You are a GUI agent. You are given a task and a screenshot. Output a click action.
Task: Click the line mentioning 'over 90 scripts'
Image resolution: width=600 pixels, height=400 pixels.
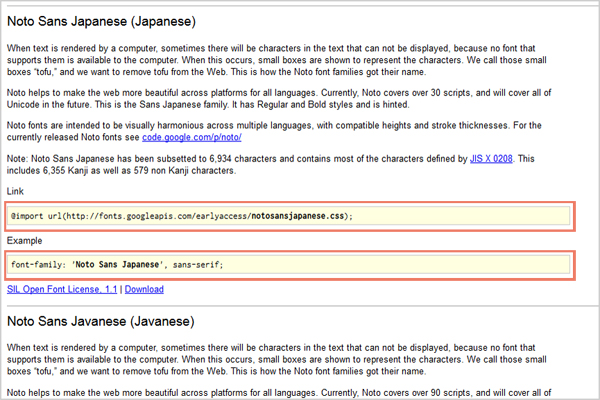coord(279,393)
